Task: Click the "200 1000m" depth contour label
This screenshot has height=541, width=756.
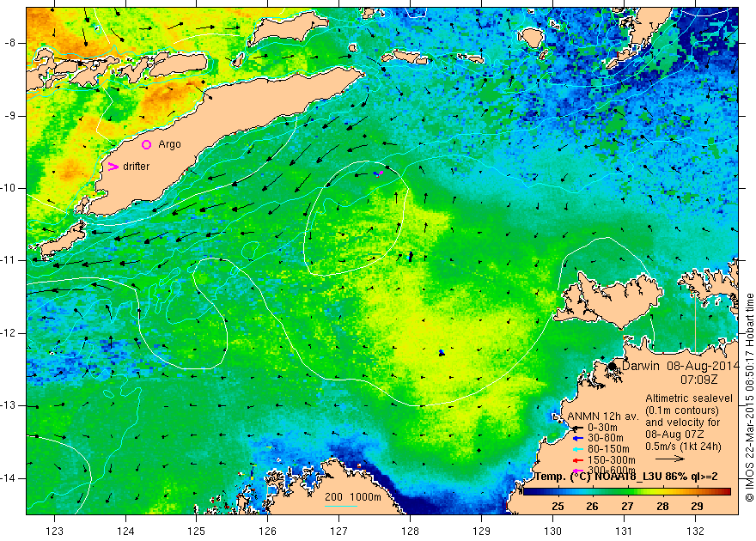Action: [353, 497]
